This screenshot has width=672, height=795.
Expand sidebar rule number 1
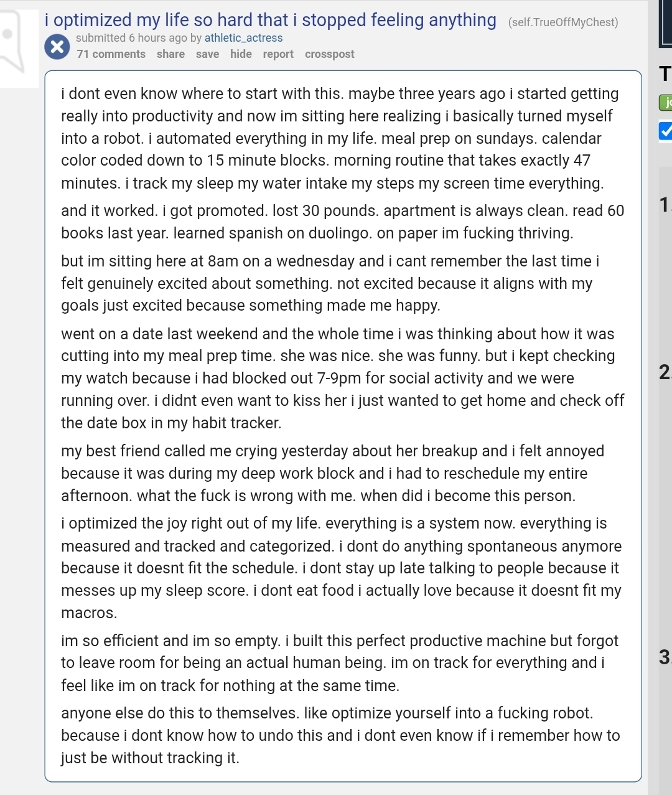click(x=665, y=204)
